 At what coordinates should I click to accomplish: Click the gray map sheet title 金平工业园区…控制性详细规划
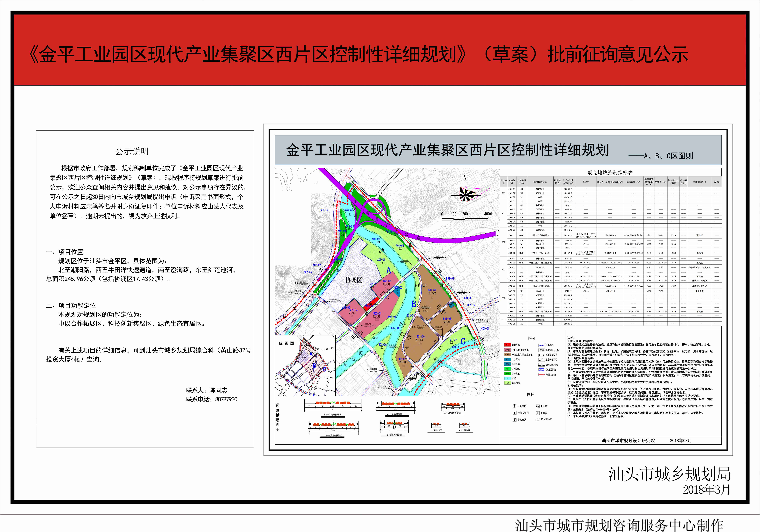[x=448, y=150]
